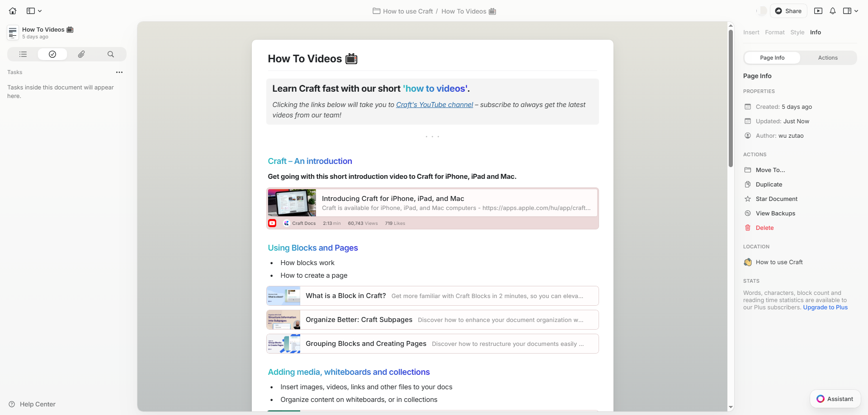Select the attachments paperclip icon
The height and width of the screenshot is (415, 868).
tap(81, 54)
